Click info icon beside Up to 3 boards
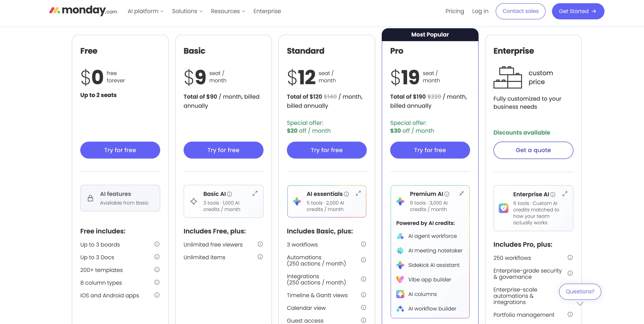Screen dimensions: 644x324 (x=157, y=244)
